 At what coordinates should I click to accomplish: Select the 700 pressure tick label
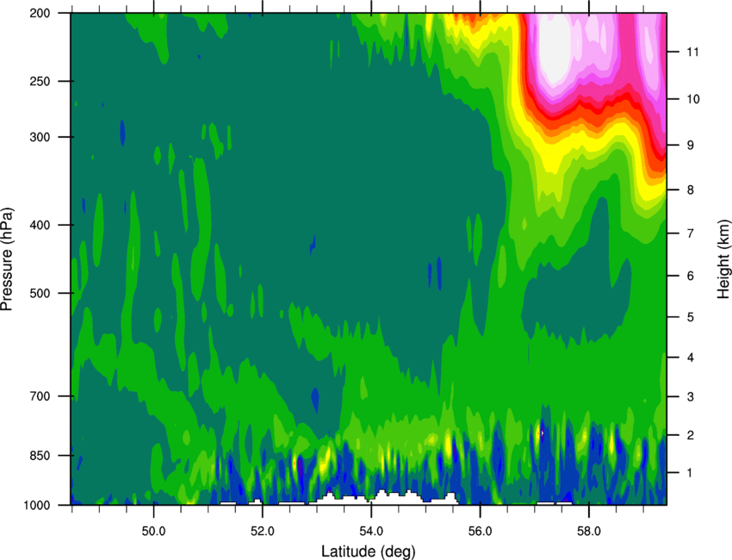click(40, 396)
